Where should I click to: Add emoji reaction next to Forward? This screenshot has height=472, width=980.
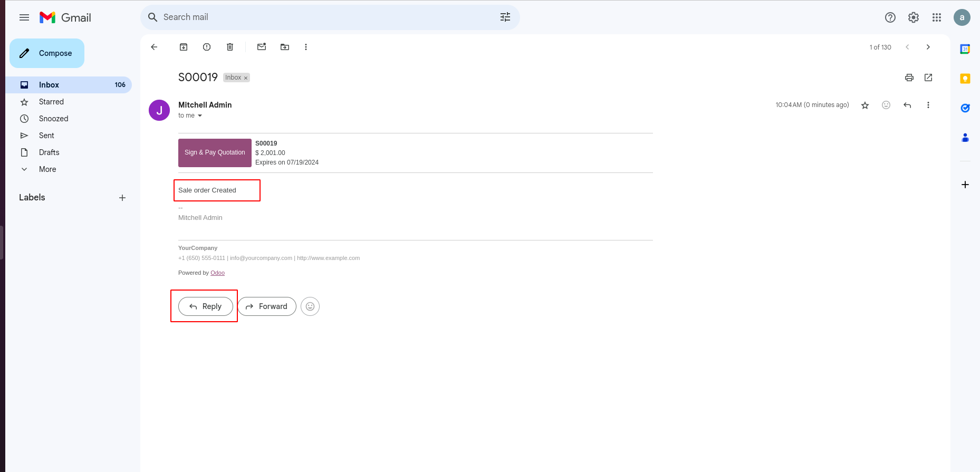[x=310, y=306]
